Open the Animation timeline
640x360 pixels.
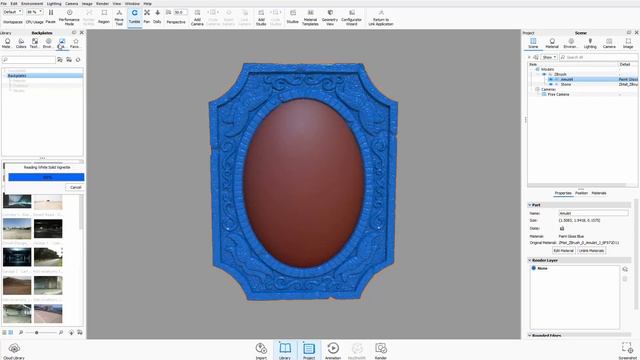pos(333,351)
